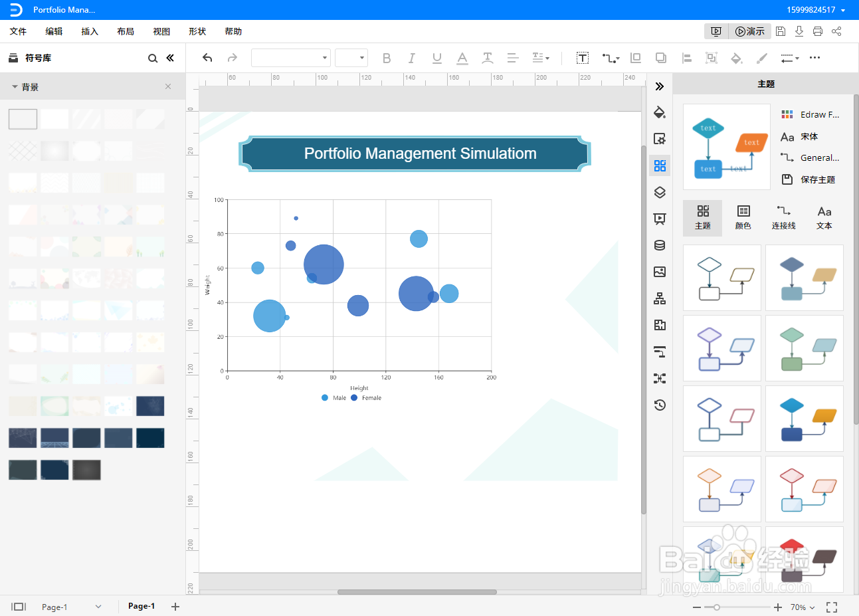The width and height of the screenshot is (859, 616).
Task: Click the share icon
Action: point(836,31)
